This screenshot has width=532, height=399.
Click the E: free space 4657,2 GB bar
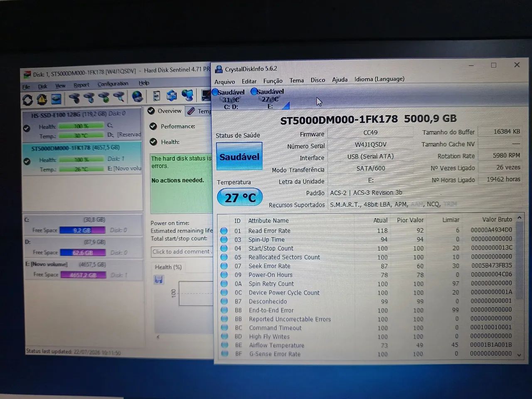83,275
